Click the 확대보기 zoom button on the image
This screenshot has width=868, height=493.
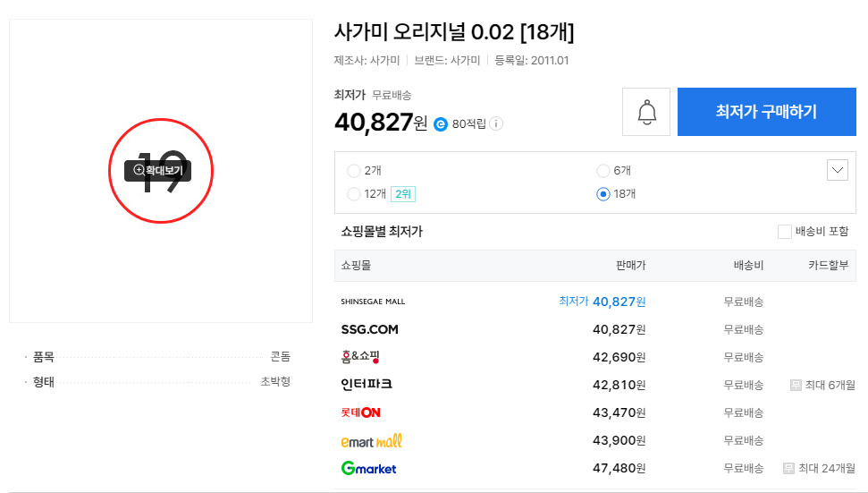coord(157,171)
